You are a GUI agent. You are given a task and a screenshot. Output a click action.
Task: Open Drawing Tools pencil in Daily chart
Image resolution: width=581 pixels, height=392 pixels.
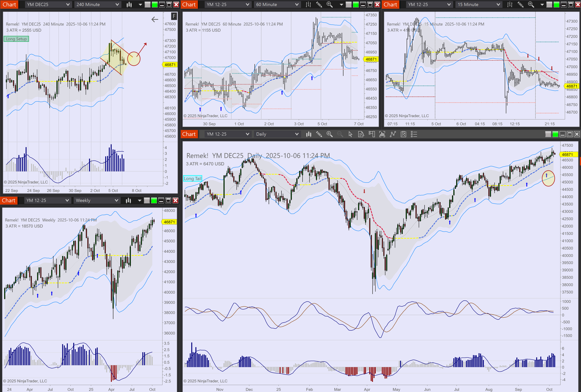tap(319, 134)
